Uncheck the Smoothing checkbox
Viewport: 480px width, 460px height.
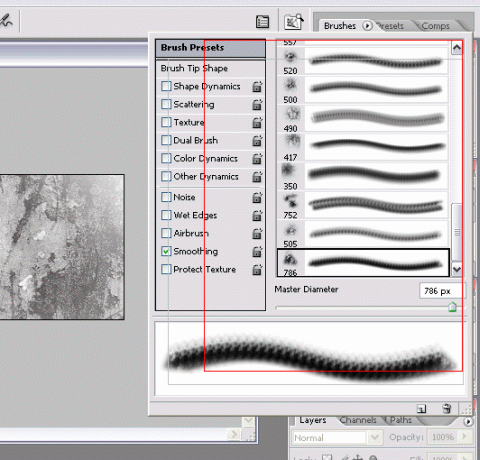pyautogui.click(x=166, y=251)
